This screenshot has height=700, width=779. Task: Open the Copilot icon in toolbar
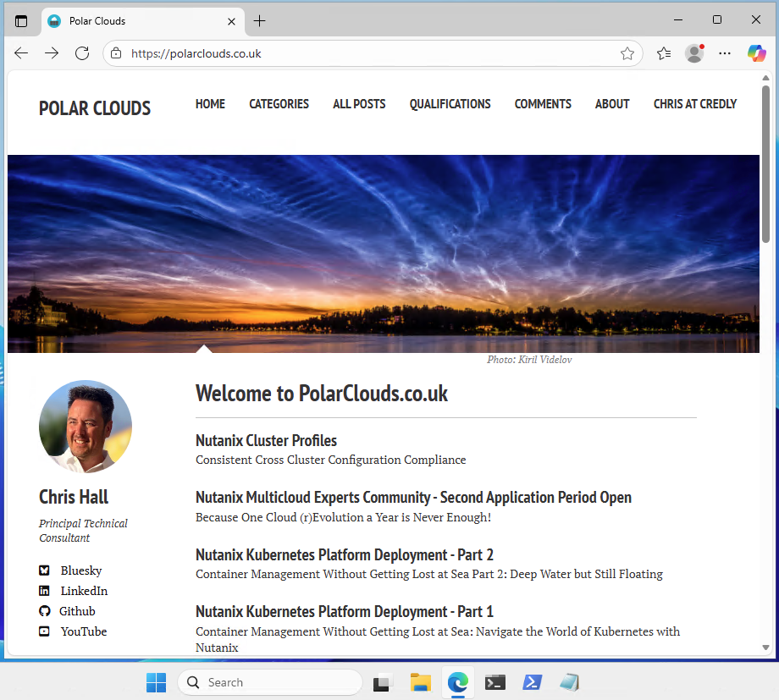click(756, 53)
